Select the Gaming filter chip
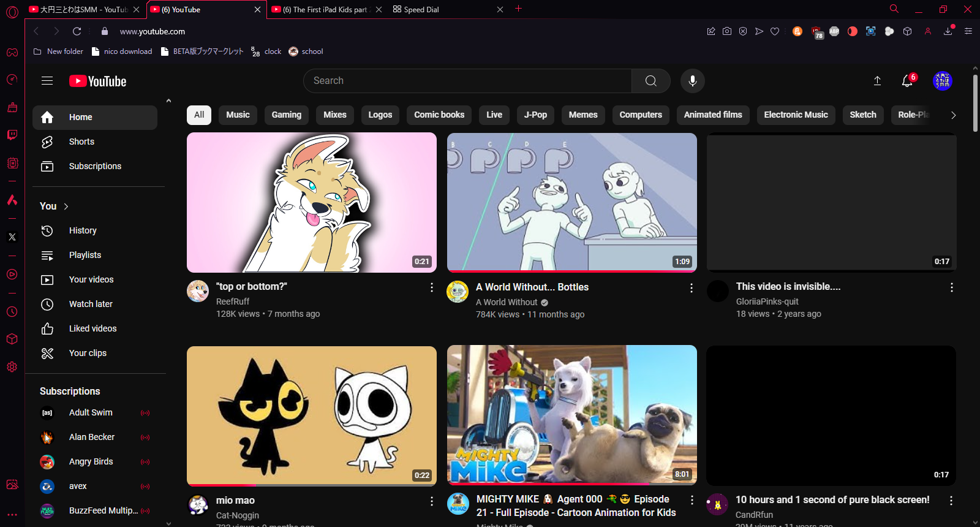This screenshot has height=527, width=980. pyautogui.click(x=287, y=115)
